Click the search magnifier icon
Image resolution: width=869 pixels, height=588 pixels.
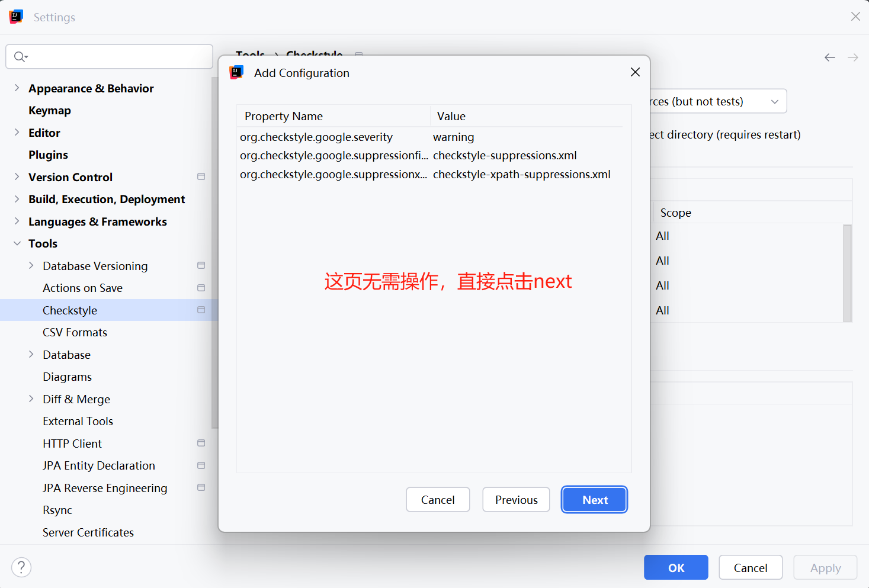click(20, 56)
